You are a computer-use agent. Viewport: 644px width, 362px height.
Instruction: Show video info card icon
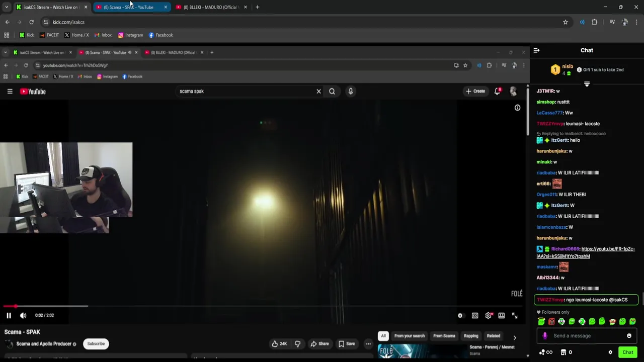point(517,108)
